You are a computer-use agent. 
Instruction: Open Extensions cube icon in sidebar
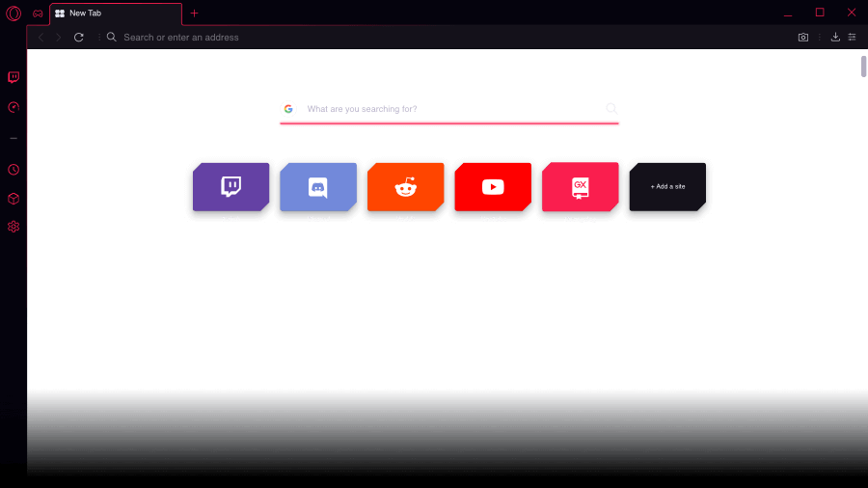pyautogui.click(x=14, y=199)
